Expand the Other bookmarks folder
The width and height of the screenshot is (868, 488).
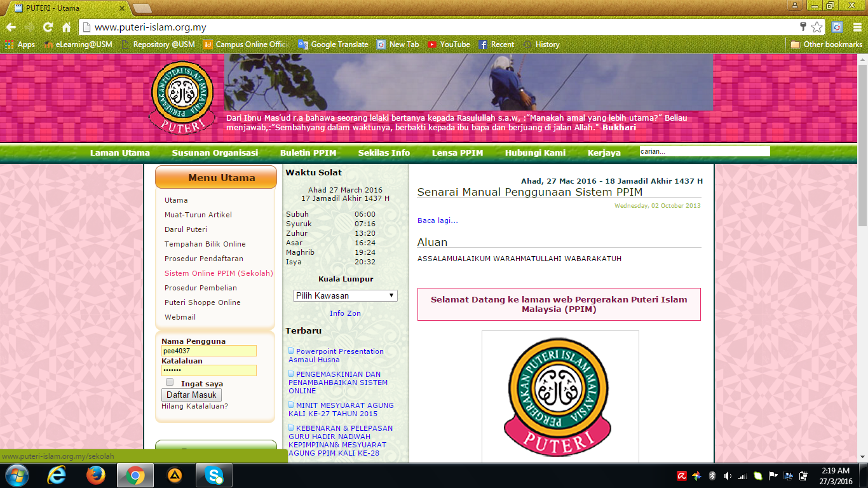point(826,44)
